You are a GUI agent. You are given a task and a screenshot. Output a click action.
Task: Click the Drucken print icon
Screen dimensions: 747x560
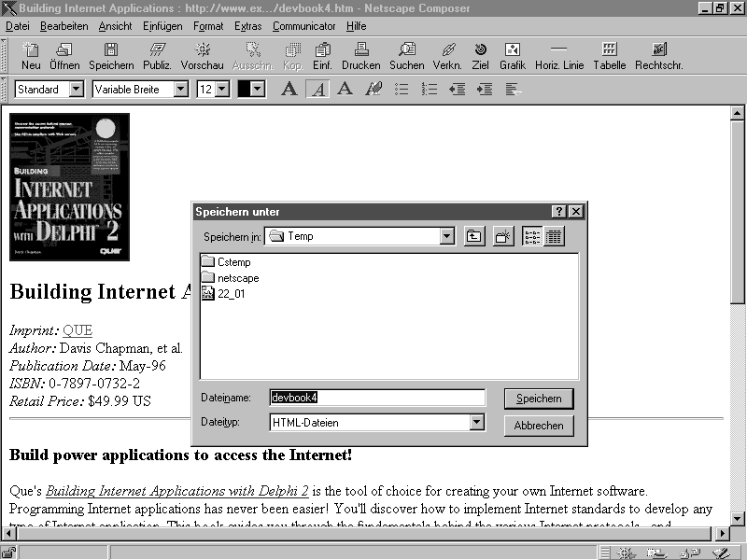pyautogui.click(x=360, y=56)
